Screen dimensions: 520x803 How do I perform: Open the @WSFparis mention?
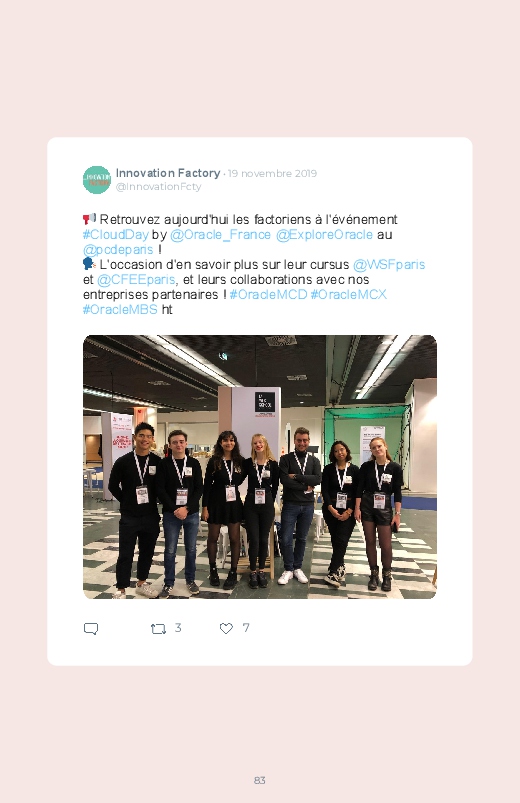coord(389,265)
